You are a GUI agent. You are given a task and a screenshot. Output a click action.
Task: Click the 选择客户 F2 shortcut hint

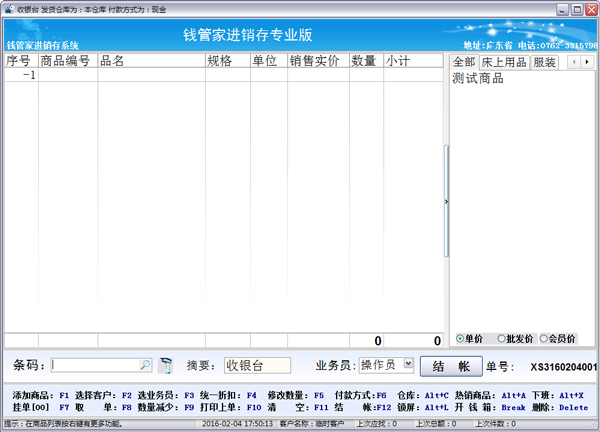point(103,395)
